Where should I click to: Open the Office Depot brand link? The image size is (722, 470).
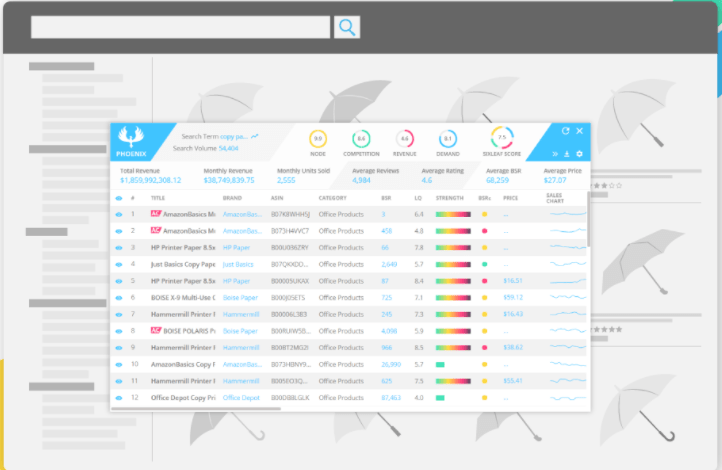[x=241, y=397]
